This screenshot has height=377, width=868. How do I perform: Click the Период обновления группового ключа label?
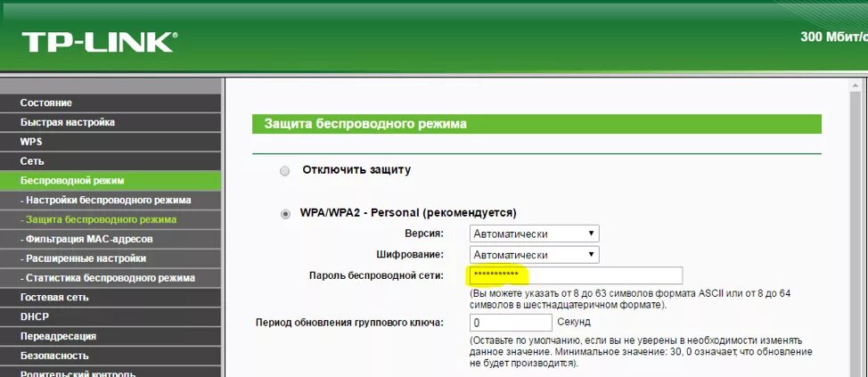(350, 323)
